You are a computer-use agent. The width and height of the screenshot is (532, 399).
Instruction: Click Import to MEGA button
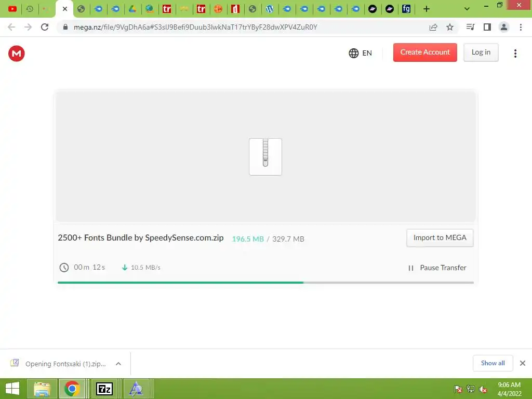coord(440,238)
